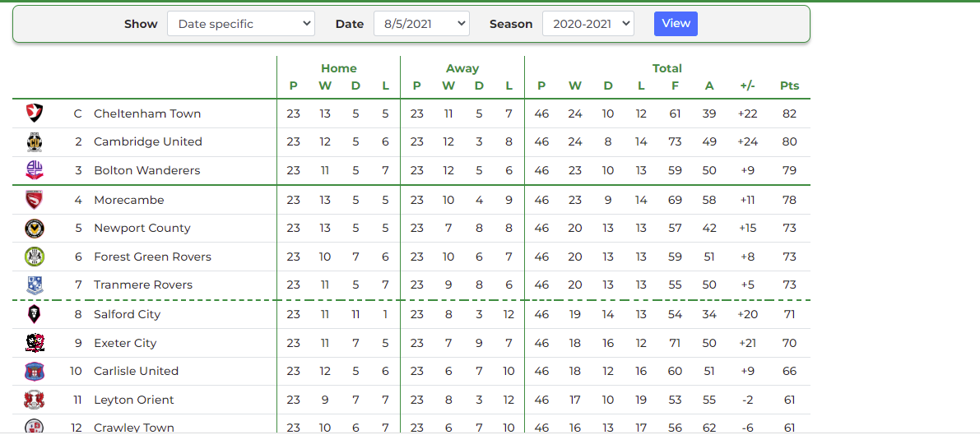This screenshot has width=980, height=435.
Task: Click the Exeter City club crest
Action: [34, 343]
